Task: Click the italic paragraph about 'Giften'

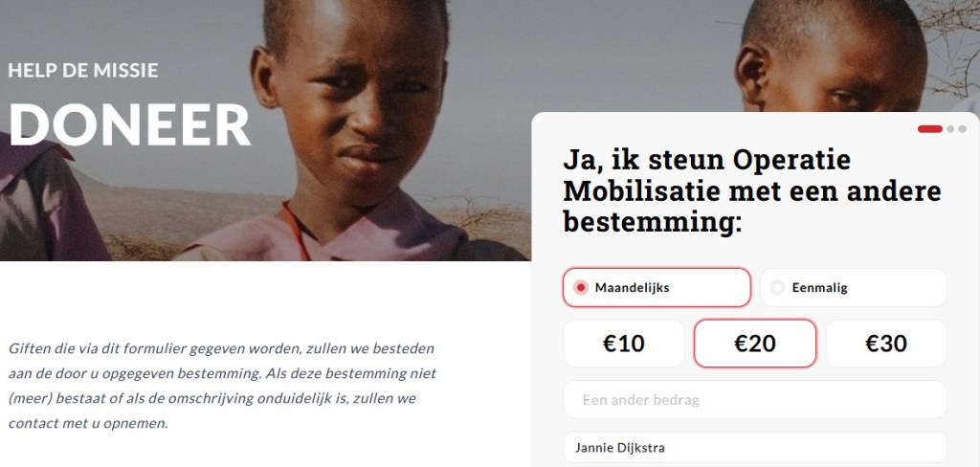Action: 222,386
